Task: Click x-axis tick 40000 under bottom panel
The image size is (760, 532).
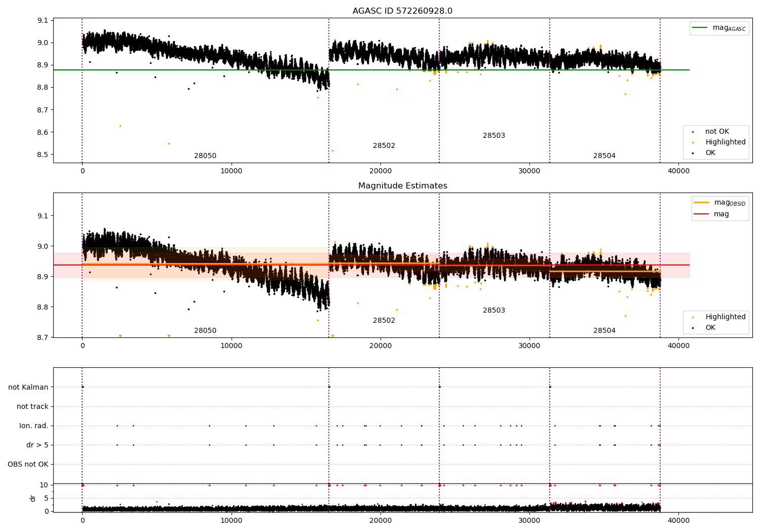Action: pos(678,520)
